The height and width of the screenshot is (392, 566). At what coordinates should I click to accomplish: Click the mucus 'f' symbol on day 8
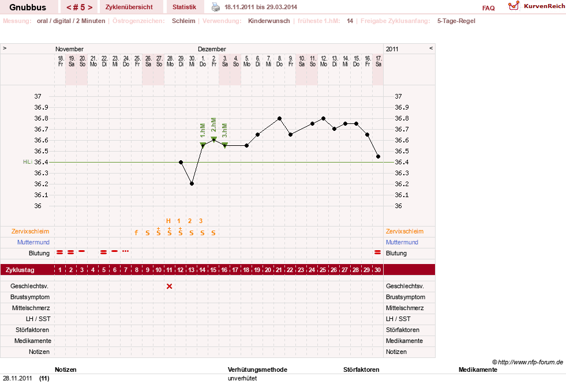pyautogui.click(x=136, y=232)
